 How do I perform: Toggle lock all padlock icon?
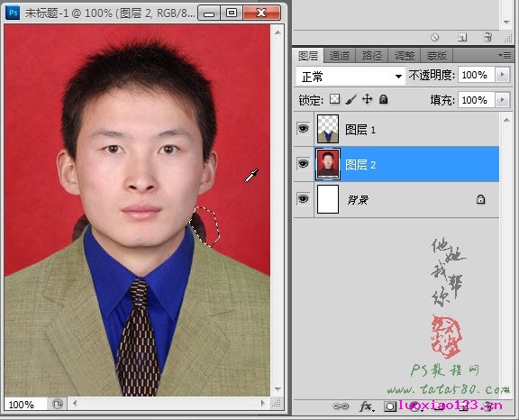[x=383, y=99]
